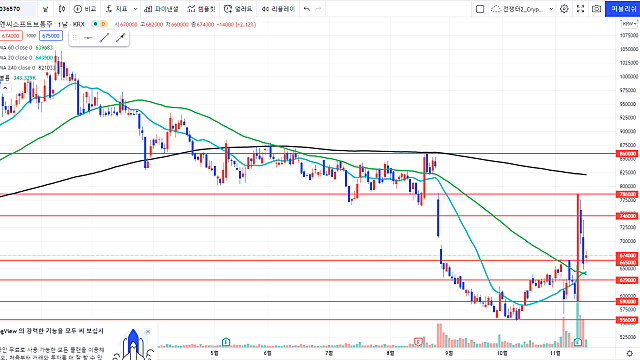Open the candlestick chart style selector
Screen dimensions: 640x360
click(x=62, y=9)
